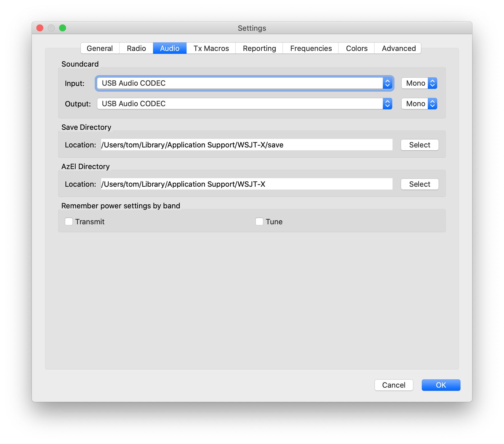Image resolution: width=504 pixels, height=444 pixels.
Task: Show the Advanced settings tab
Action: 398,48
